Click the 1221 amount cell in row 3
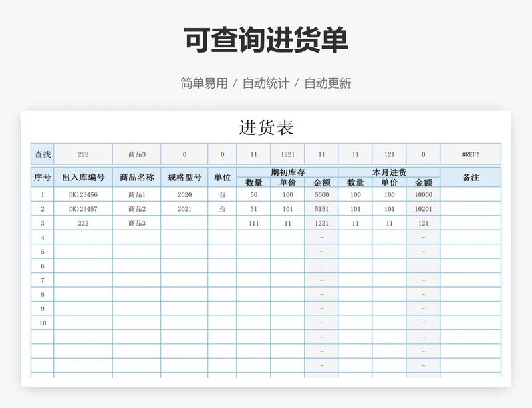Screen dimensions: 532x408 click(321, 223)
